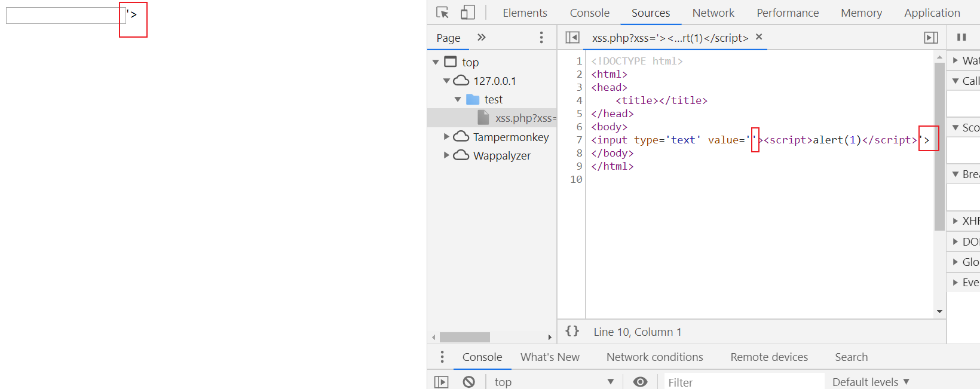Click the script alert code on line 7

(x=840, y=140)
